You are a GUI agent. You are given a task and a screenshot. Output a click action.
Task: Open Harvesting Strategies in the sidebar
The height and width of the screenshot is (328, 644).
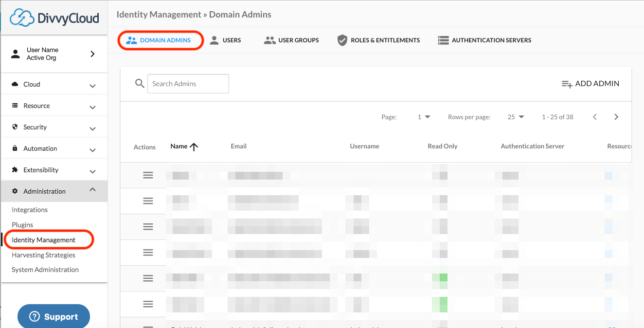click(43, 255)
